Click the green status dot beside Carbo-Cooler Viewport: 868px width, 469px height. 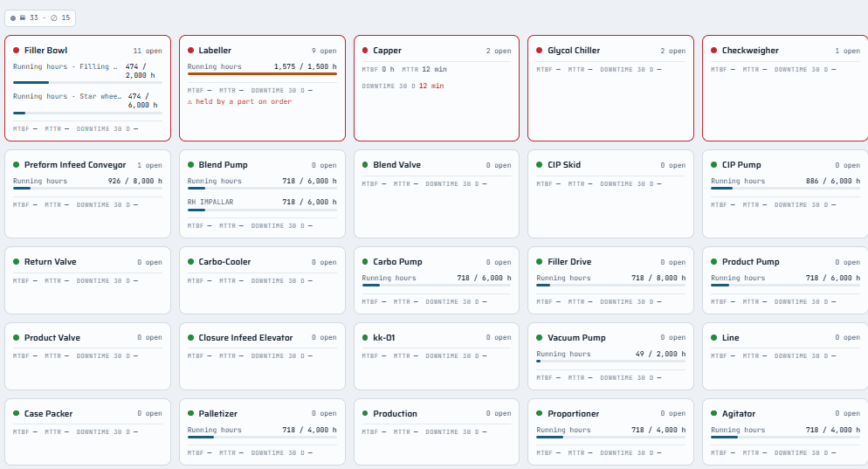point(191,262)
